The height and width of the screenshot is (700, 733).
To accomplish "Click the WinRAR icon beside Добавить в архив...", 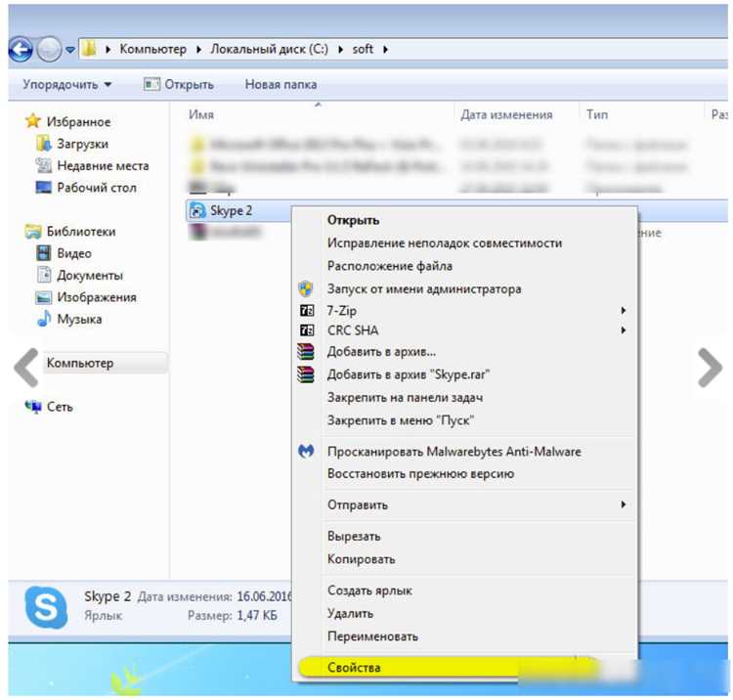I will point(306,352).
